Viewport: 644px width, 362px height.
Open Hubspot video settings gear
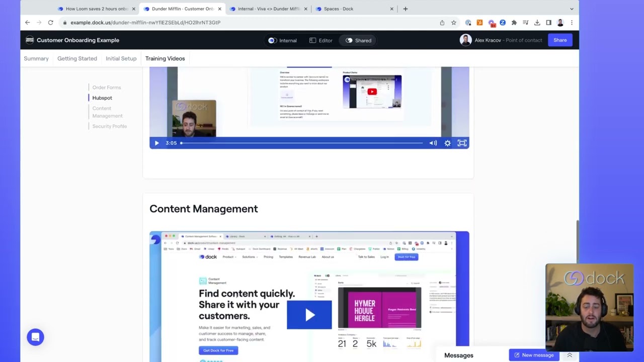(x=447, y=143)
